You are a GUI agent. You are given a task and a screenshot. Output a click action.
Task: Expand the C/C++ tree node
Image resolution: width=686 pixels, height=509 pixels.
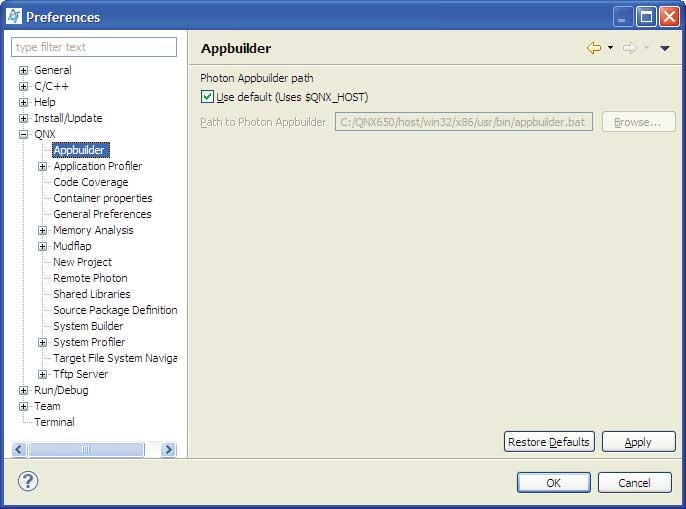coord(23,87)
